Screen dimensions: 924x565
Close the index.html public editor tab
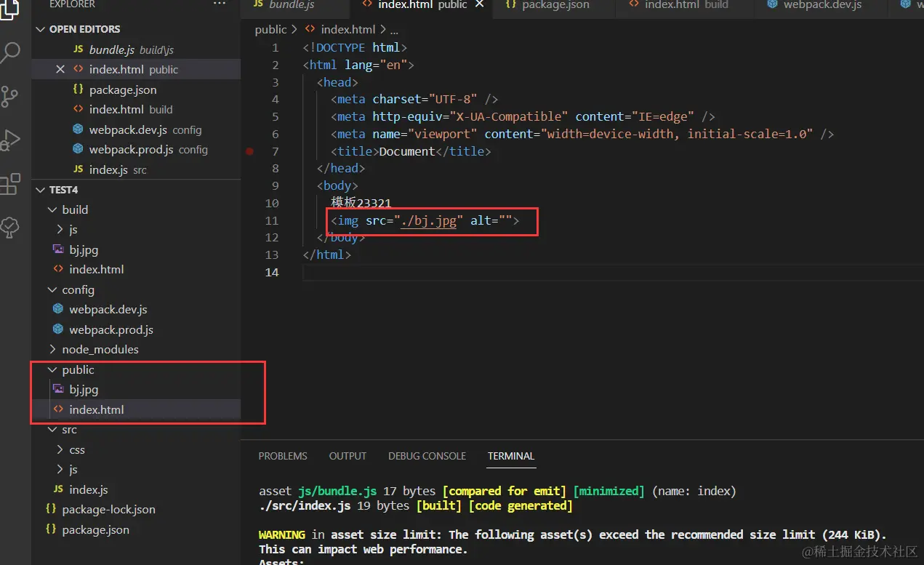(480, 4)
